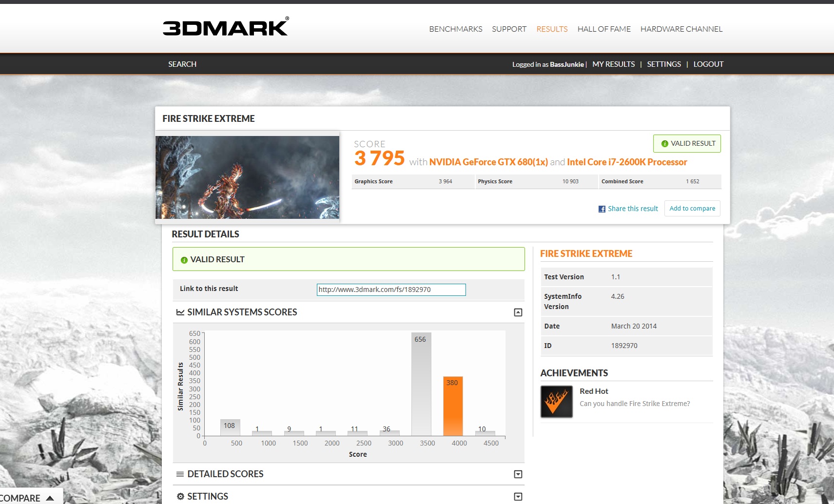
Task: Click the 3DMARK logo
Action: 226,27
